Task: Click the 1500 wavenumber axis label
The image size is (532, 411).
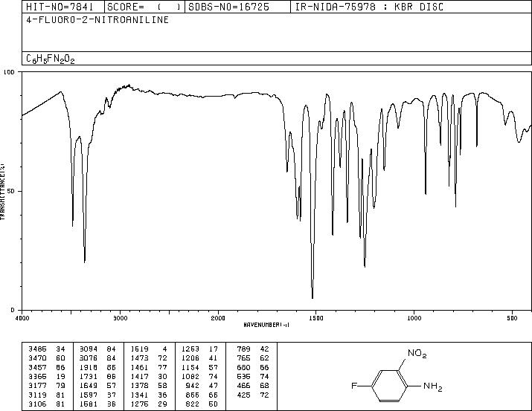Action: pos(316,318)
